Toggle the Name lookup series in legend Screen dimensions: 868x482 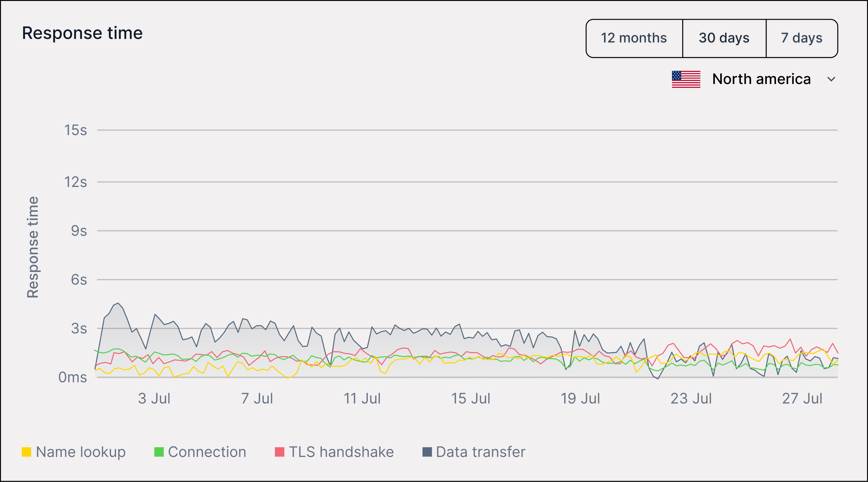click(x=74, y=452)
